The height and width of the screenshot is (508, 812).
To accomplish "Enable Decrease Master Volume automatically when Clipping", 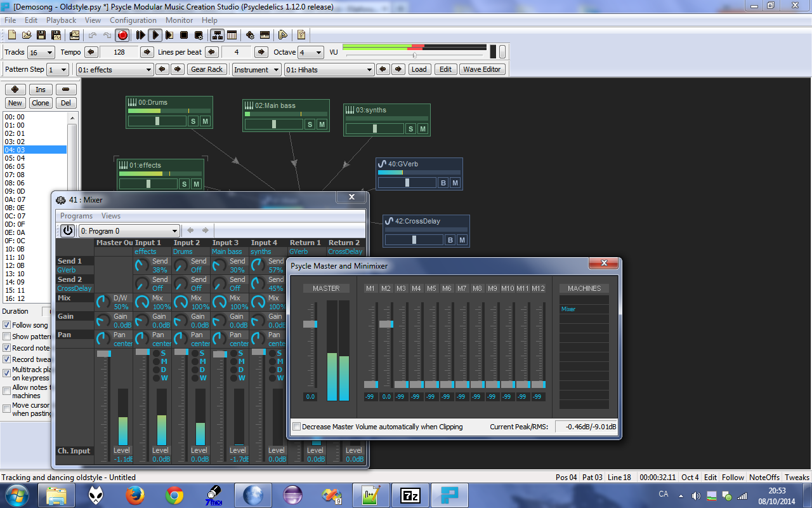I will point(296,427).
